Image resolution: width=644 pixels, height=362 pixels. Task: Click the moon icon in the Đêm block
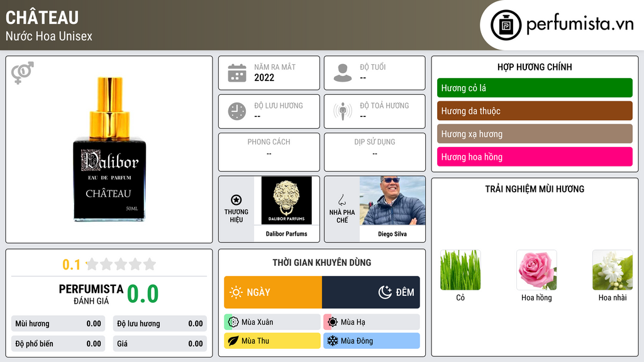click(x=385, y=292)
